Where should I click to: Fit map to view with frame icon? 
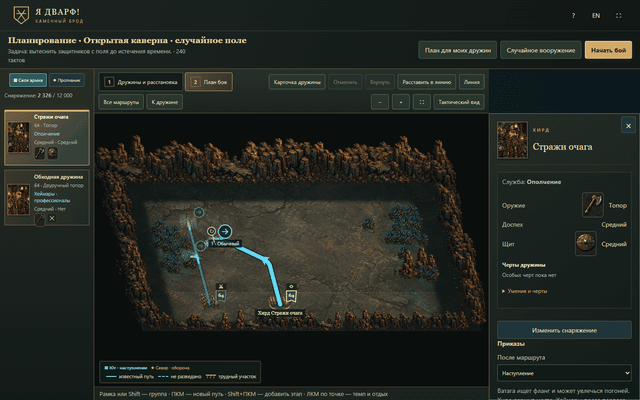click(x=422, y=102)
